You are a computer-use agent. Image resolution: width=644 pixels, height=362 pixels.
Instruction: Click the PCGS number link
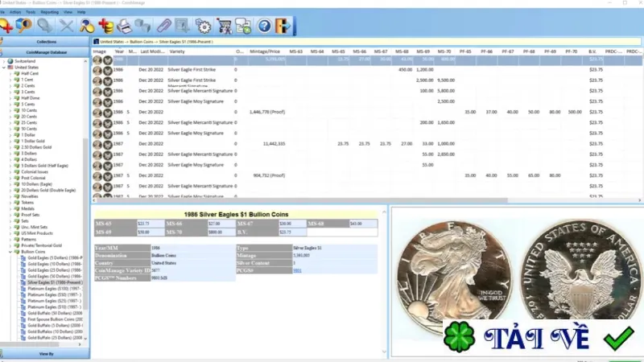(297, 270)
